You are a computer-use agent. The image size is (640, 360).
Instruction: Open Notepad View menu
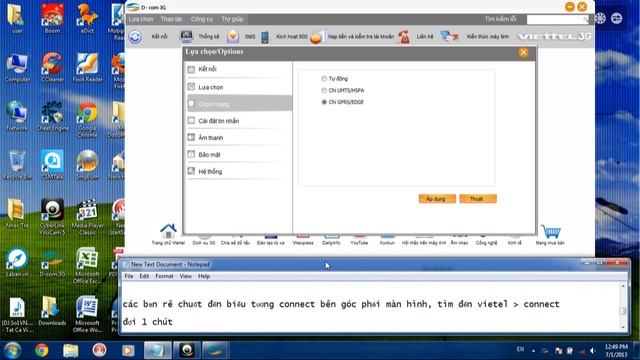pyautogui.click(x=185, y=276)
